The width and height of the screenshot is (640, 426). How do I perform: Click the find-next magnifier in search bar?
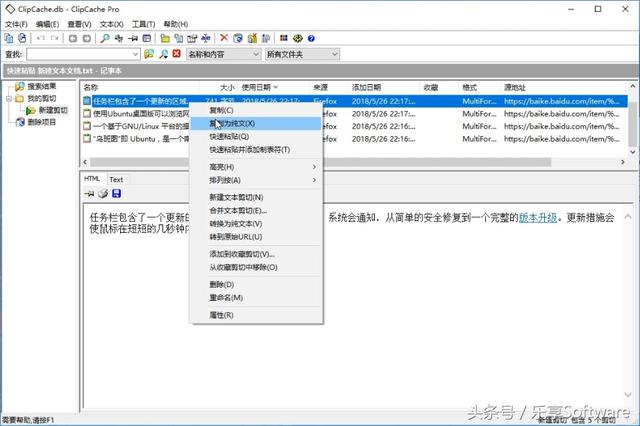point(163,54)
